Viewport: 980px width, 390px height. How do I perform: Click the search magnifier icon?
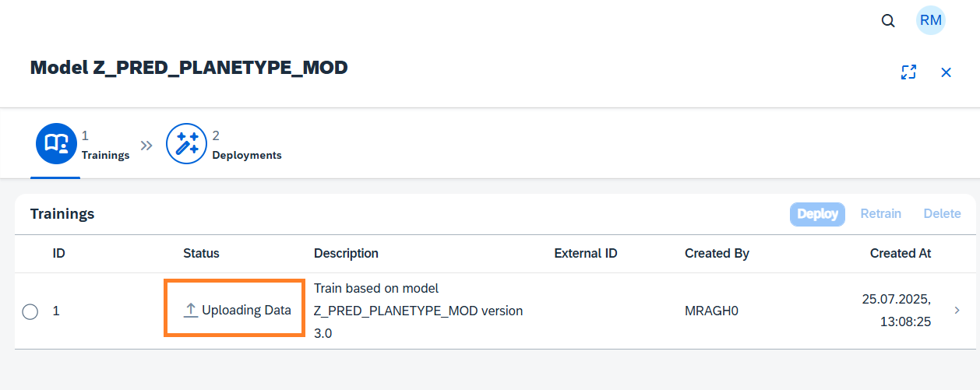click(888, 21)
